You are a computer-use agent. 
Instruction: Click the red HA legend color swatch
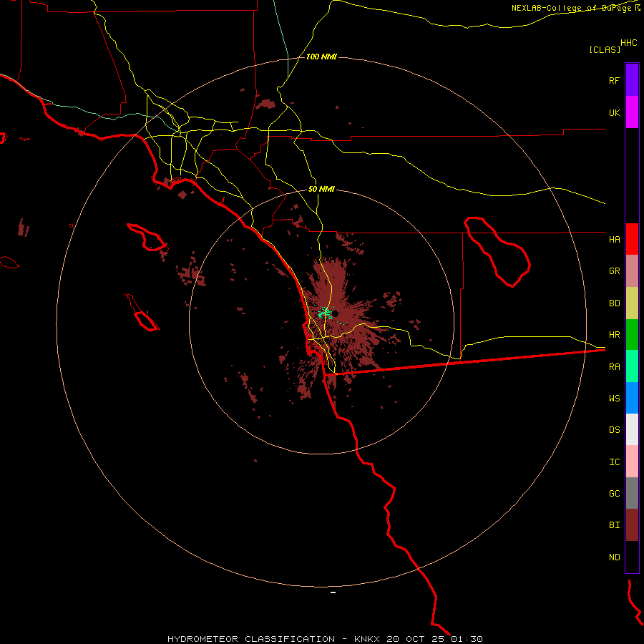click(632, 239)
